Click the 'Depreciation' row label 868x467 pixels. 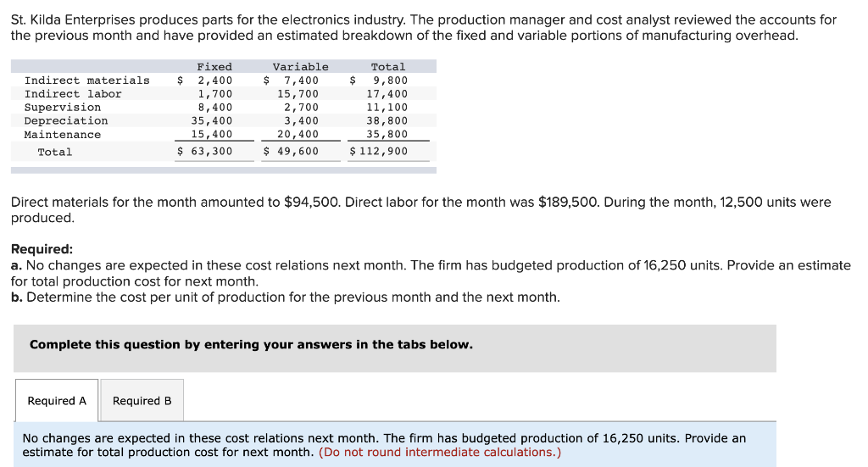[x=66, y=120]
